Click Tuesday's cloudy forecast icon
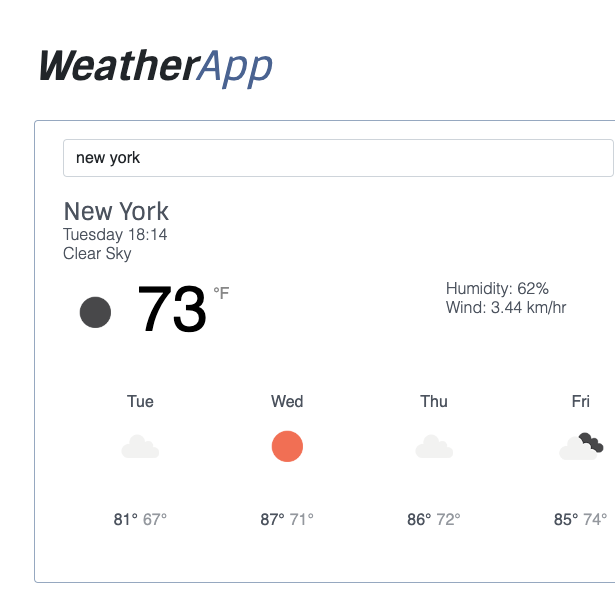The height and width of the screenshot is (615, 615). tap(140, 447)
